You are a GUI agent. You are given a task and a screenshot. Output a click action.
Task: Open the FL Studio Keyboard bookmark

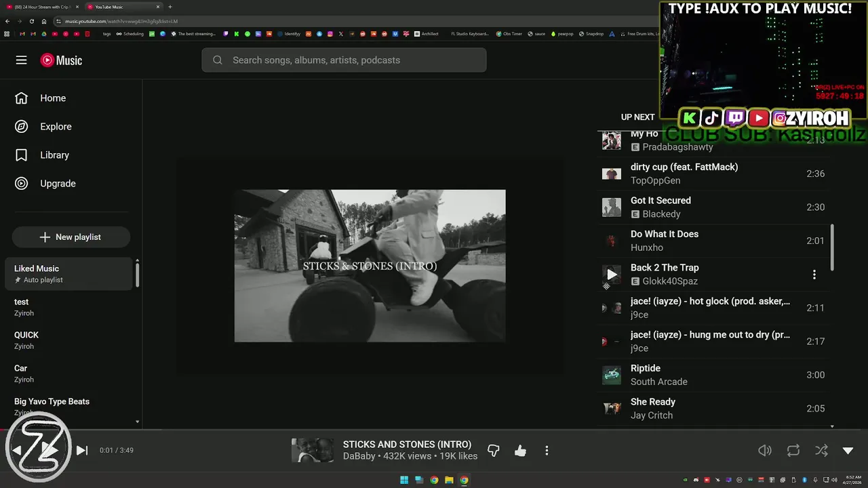coord(469,34)
